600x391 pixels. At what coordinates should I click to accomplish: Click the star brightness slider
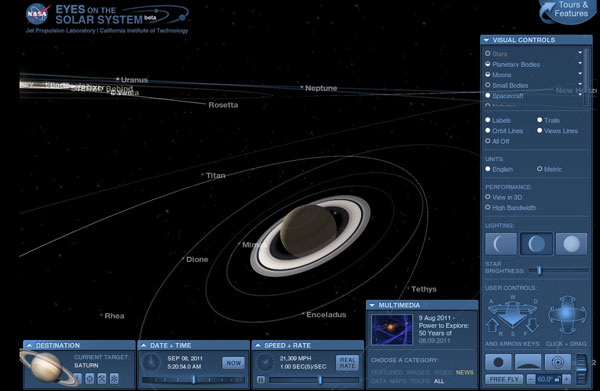tap(558, 270)
